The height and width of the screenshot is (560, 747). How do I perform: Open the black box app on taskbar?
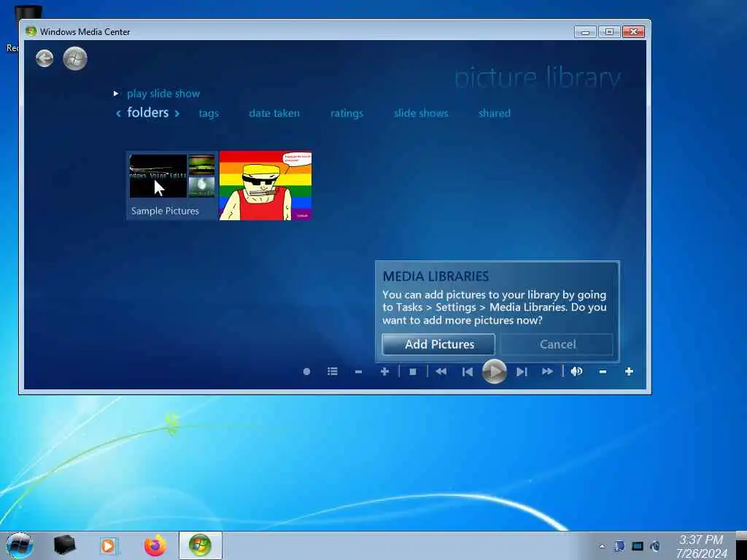[x=65, y=545]
